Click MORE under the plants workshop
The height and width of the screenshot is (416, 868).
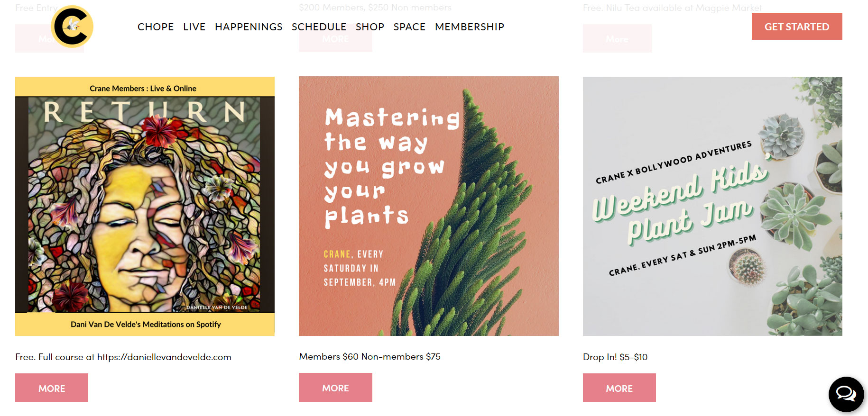click(x=335, y=388)
